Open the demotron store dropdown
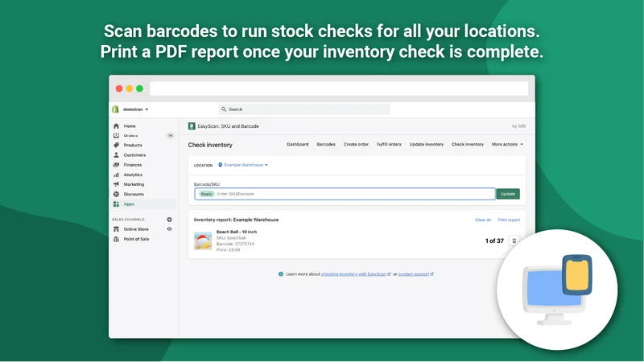644x362 pixels. (135, 109)
